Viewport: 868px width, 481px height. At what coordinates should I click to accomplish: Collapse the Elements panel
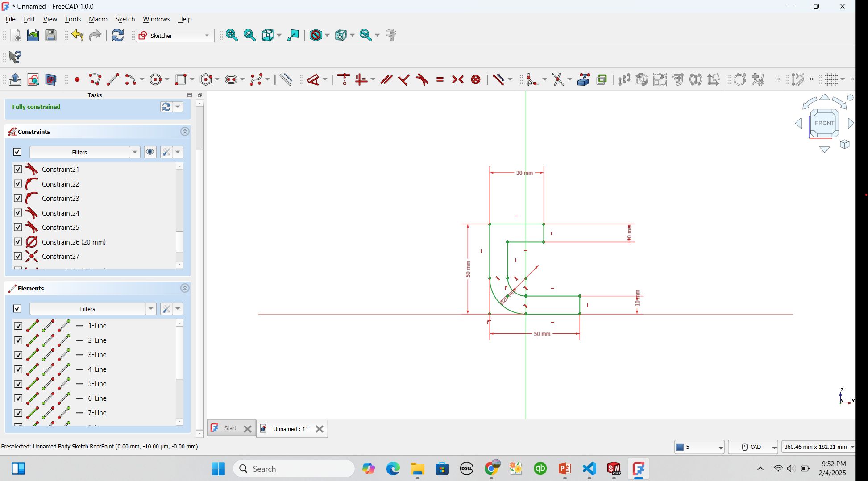(x=185, y=288)
